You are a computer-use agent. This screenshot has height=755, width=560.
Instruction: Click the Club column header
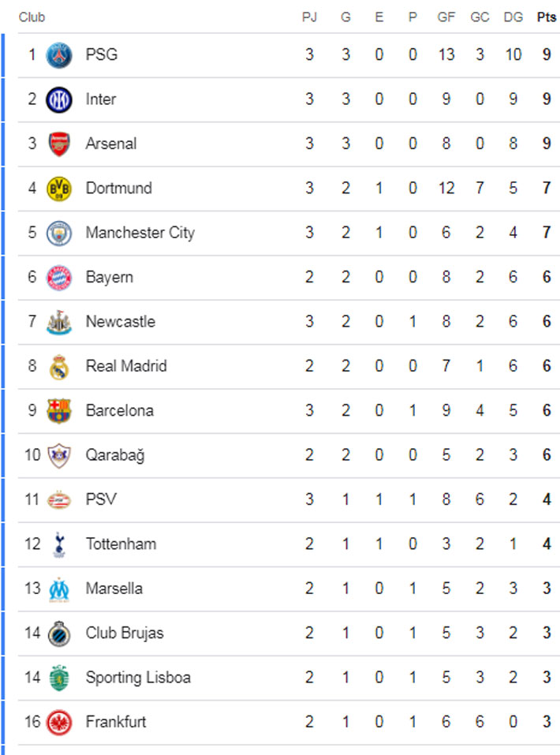32,17
